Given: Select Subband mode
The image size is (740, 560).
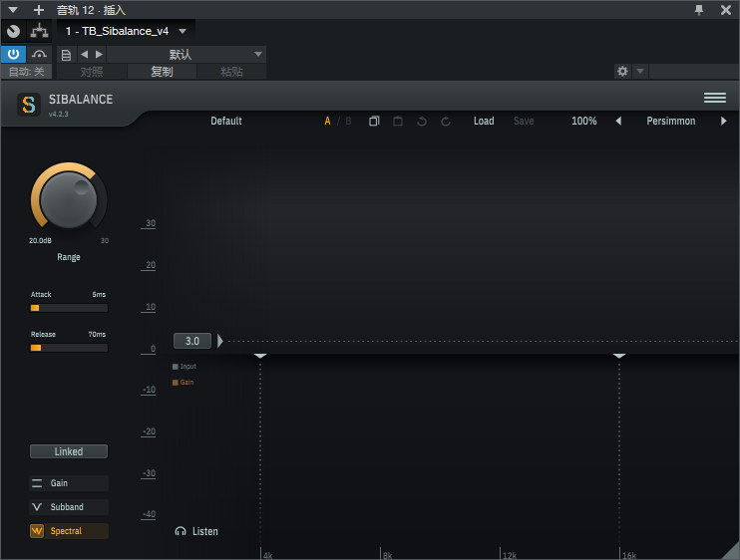Looking at the screenshot, I should click(x=69, y=507).
